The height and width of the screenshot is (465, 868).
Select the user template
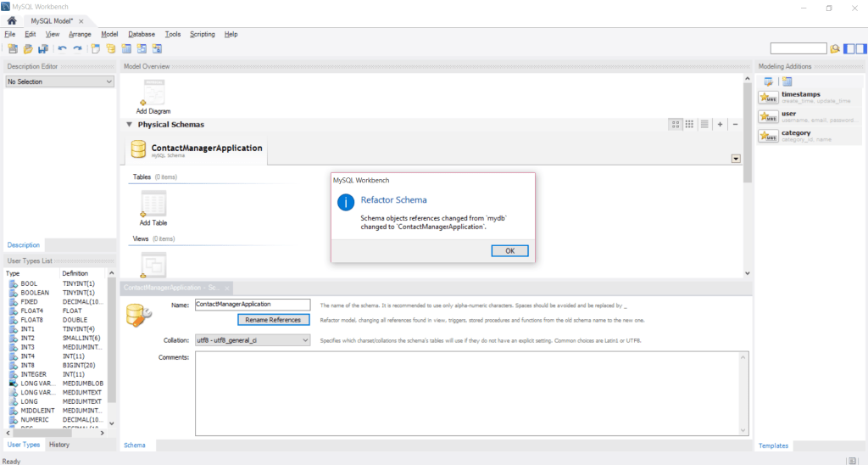pyautogui.click(x=810, y=116)
